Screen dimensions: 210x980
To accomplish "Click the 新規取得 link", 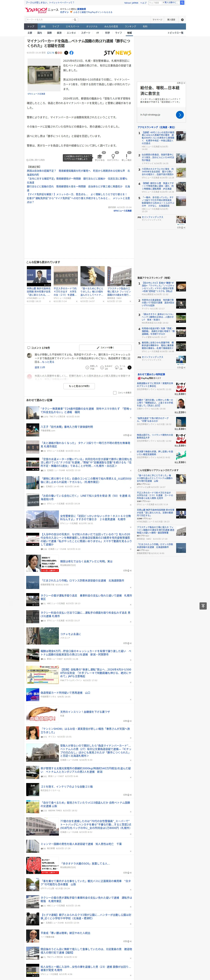I will [82, 9].
